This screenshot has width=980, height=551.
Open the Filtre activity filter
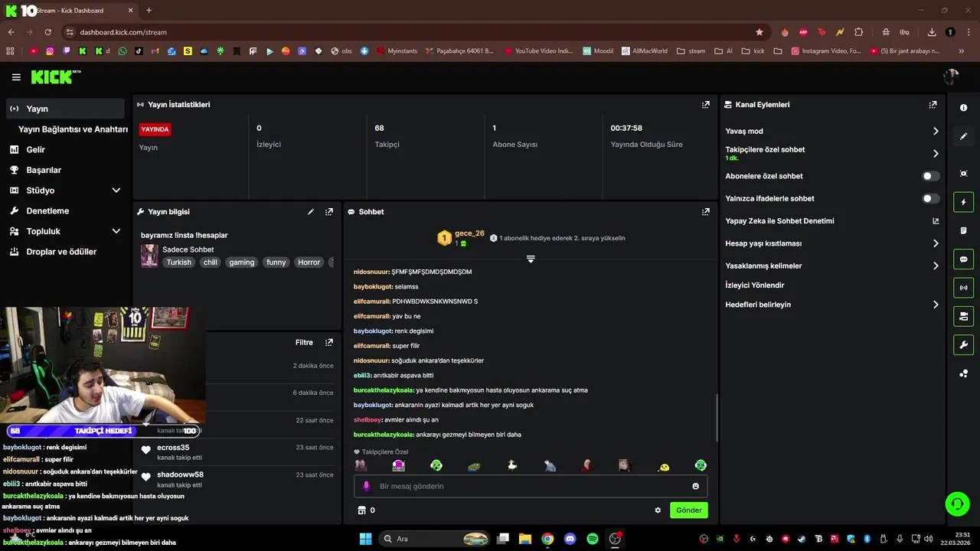pos(304,343)
